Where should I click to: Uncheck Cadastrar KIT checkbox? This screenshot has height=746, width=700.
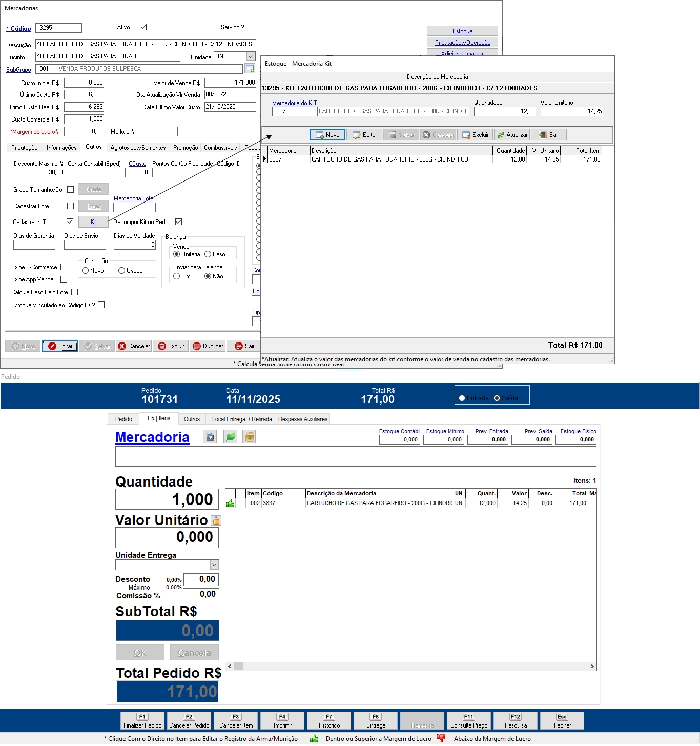click(x=70, y=222)
